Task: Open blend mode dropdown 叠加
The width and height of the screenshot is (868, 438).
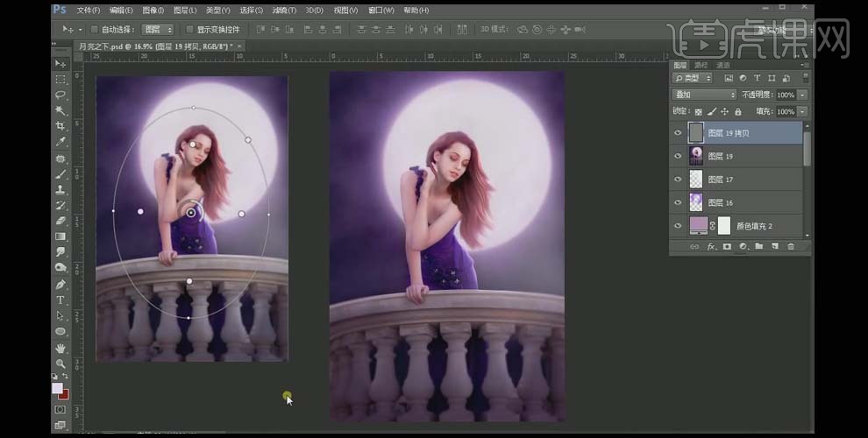Action: pyautogui.click(x=704, y=95)
